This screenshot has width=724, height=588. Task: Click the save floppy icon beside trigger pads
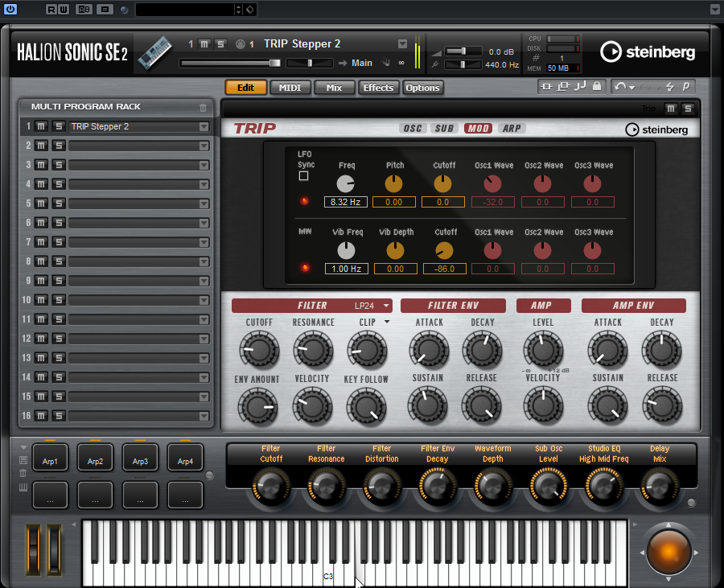pyautogui.click(x=23, y=460)
